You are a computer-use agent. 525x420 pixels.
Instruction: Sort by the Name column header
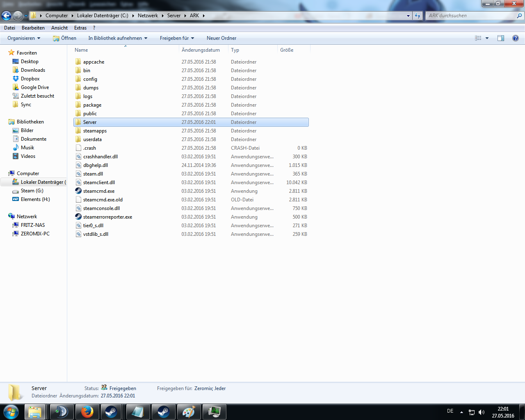126,50
